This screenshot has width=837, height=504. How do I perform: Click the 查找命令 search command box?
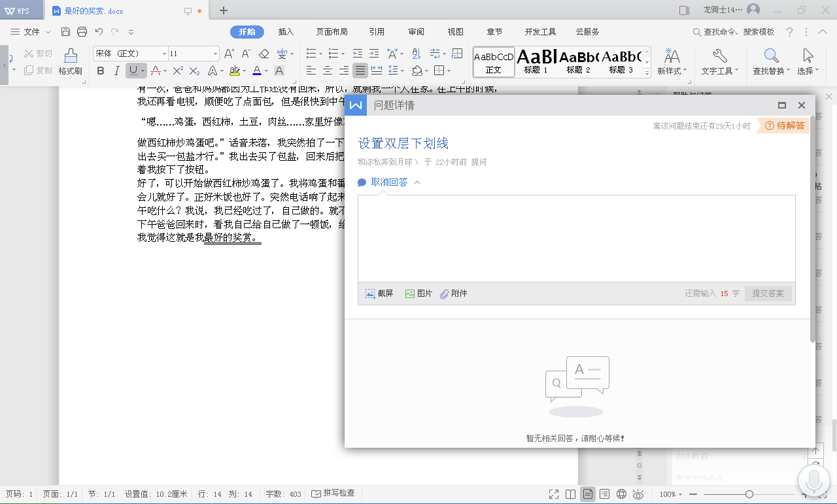pyautogui.click(x=733, y=31)
